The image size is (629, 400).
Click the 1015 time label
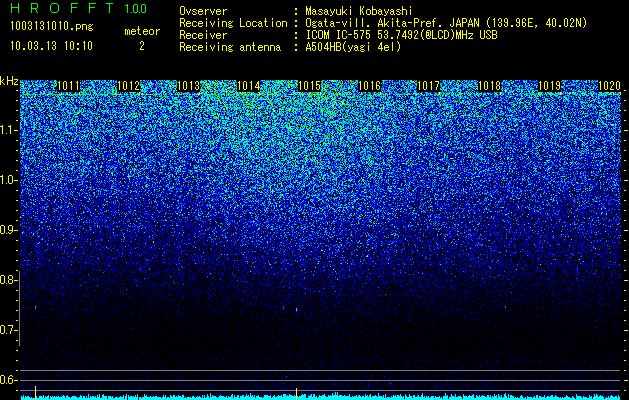point(309,86)
